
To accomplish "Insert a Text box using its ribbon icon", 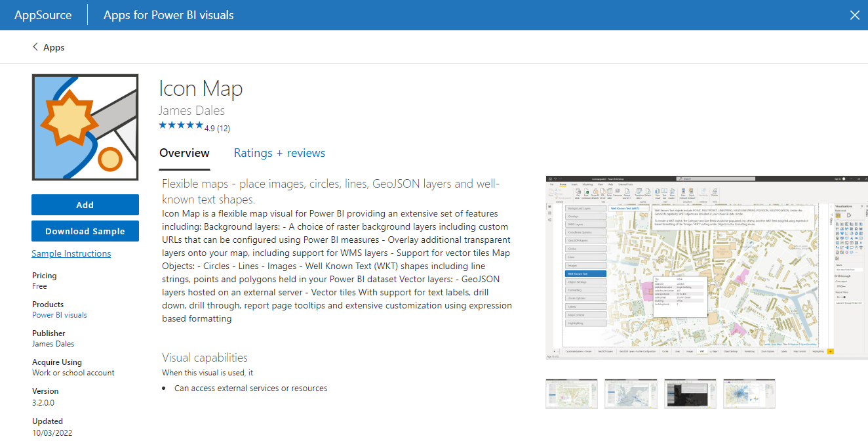I will [664, 192].
